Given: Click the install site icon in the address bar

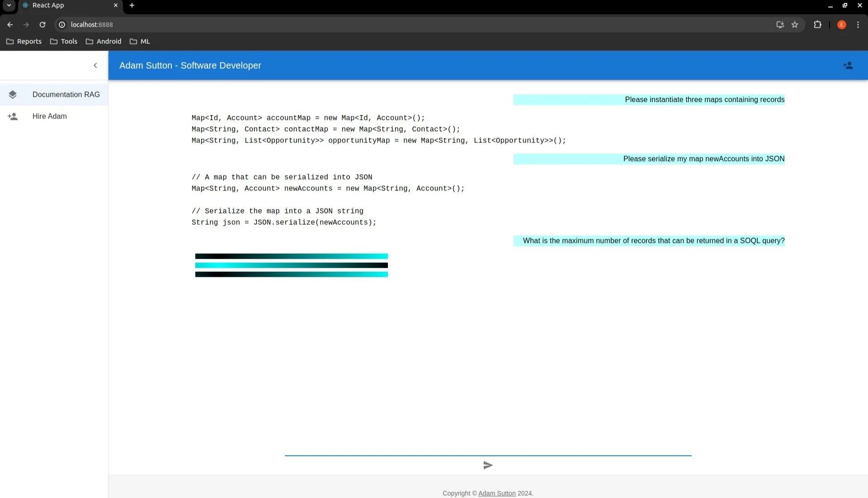Looking at the screenshot, I should click(780, 24).
